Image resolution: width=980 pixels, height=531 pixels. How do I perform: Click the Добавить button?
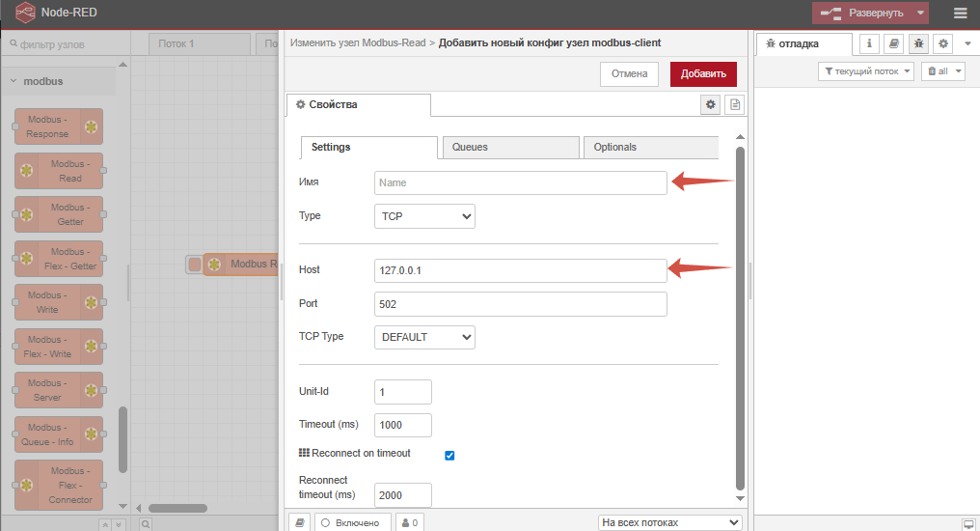(x=703, y=73)
